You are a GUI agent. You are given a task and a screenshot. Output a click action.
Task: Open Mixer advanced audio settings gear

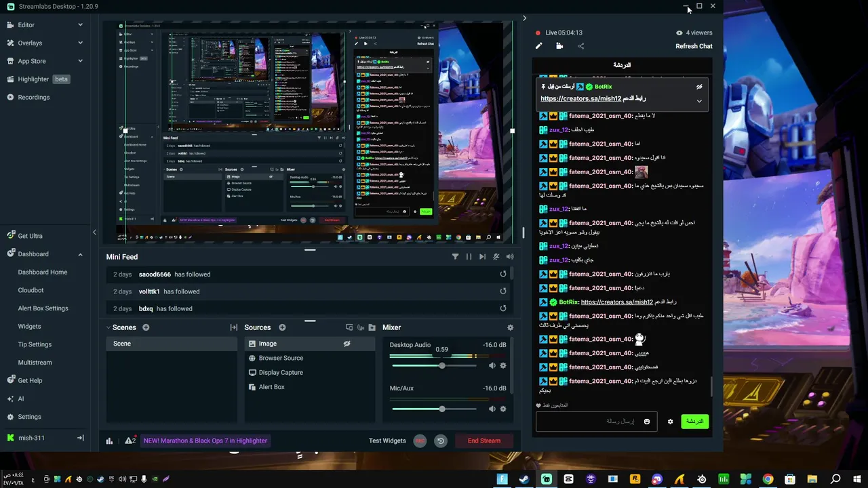coord(510,327)
